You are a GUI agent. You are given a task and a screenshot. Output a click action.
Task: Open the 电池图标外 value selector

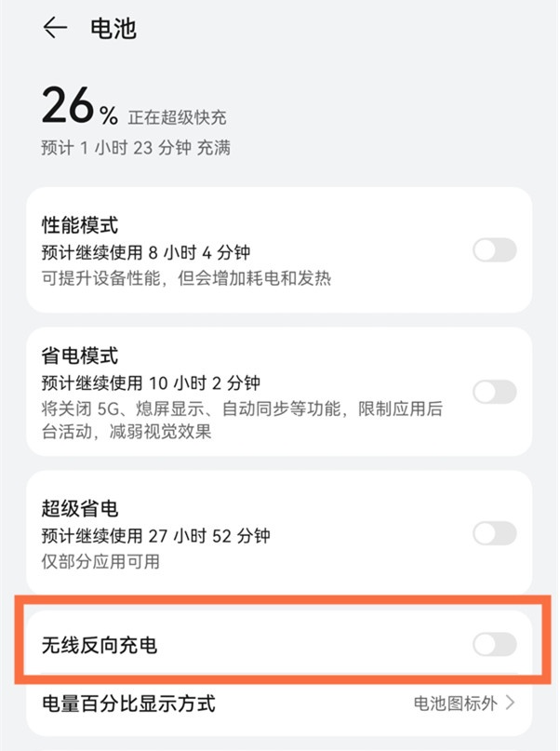point(455,704)
